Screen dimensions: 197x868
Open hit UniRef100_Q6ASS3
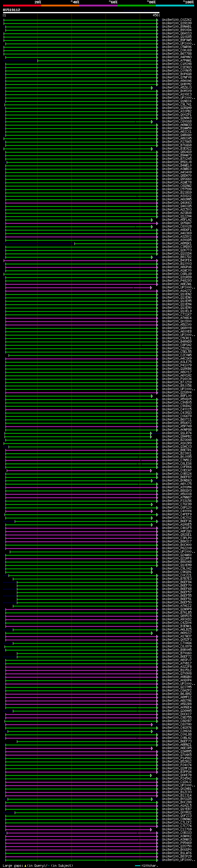click(177, 33)
